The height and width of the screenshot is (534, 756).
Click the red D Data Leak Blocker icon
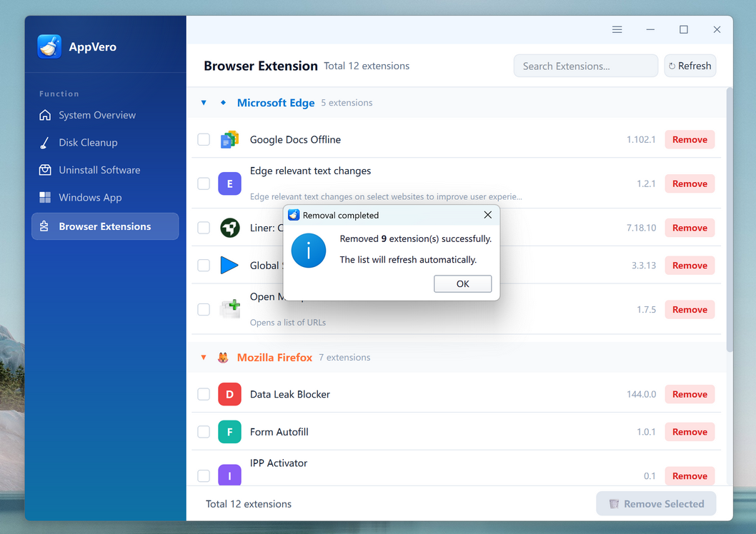pyautogui.click(x=229, y=394)
